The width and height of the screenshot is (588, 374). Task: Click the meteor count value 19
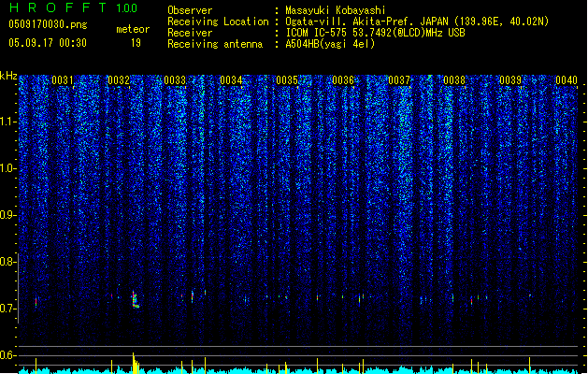[x=136, y=43]
